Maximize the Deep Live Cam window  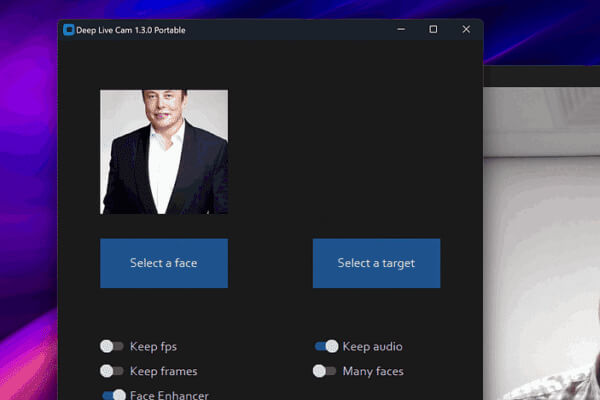click(433, 29)
